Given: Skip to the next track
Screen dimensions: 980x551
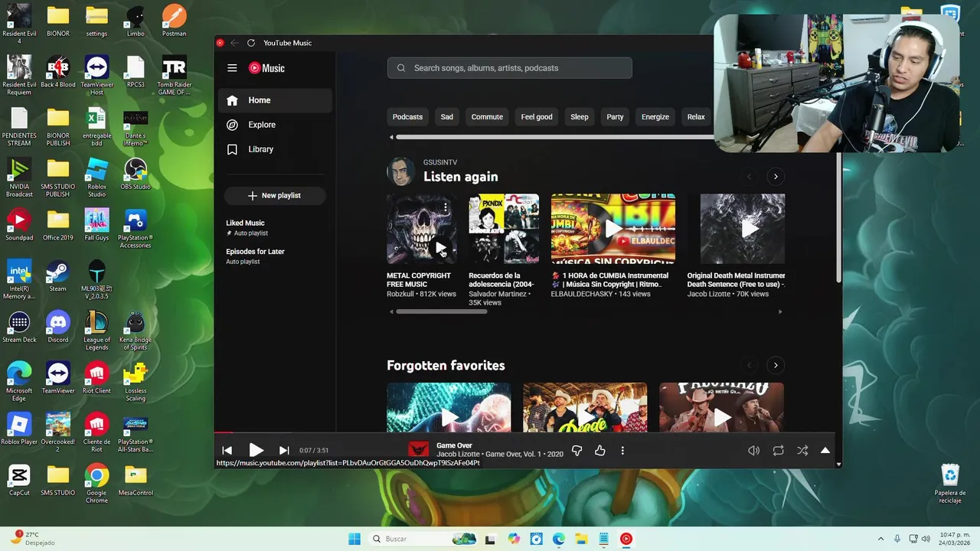Looking at the screenshot, I should (284, 451).
